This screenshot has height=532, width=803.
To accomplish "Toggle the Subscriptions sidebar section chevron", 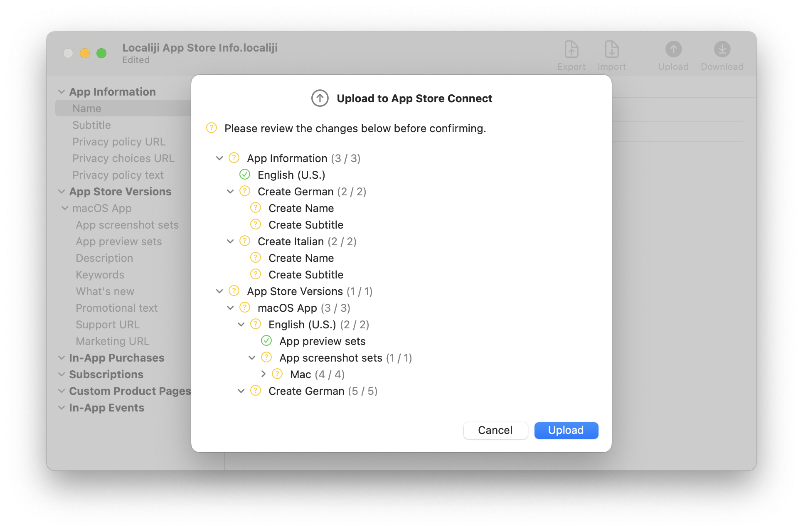I will tap(62, 374).
